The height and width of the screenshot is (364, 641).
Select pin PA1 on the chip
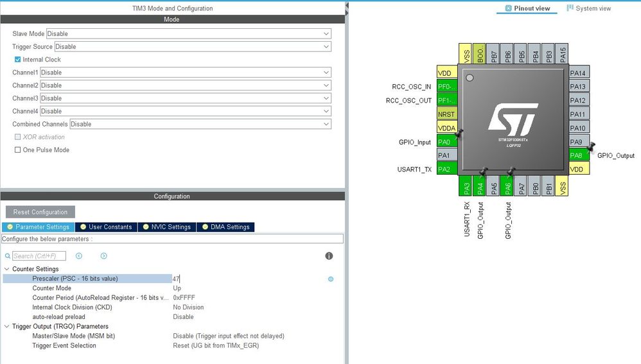(x=447, y=155)
